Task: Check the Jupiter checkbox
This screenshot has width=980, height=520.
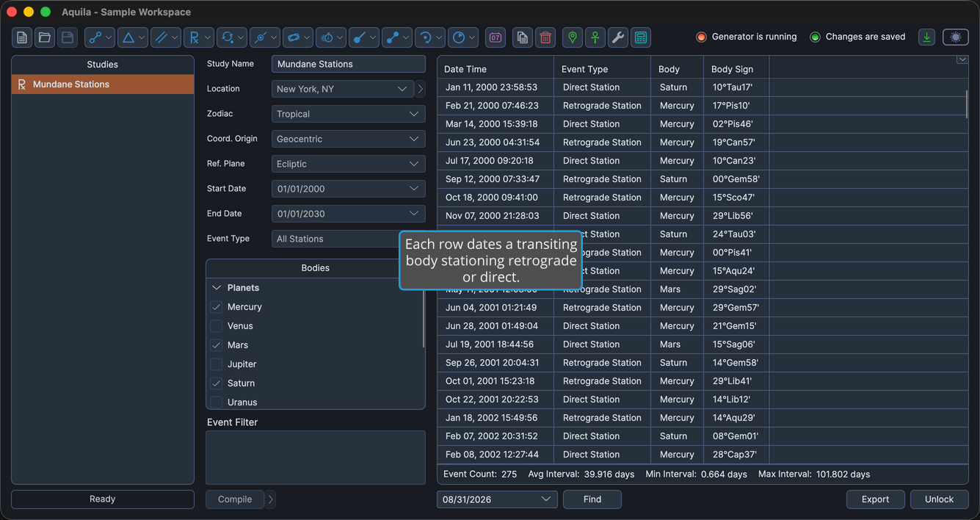Action: [x=217, y=364]
